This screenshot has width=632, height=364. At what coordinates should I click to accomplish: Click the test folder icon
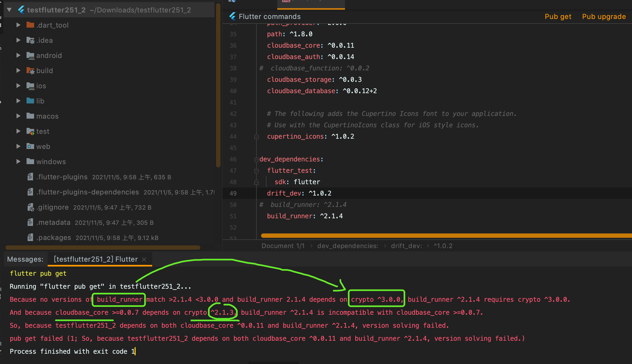[x=30, y=131]
